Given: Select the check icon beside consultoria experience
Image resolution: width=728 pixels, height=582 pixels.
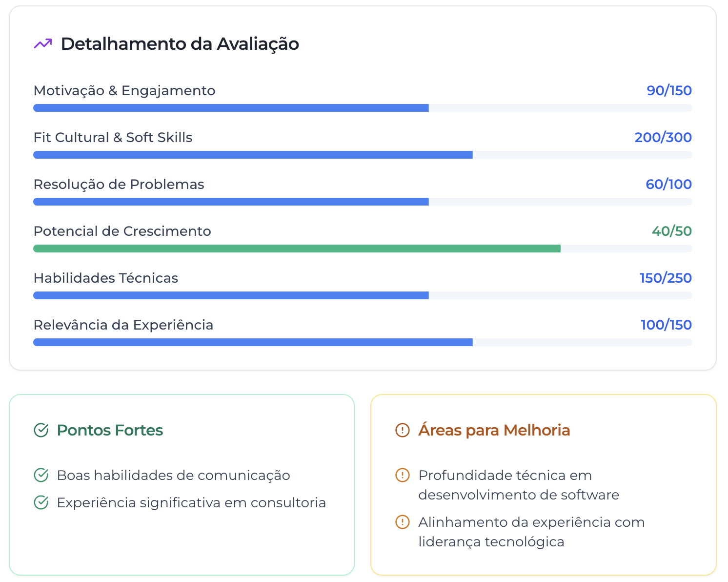Looking at the screenshot, I should tap(41, 502).
